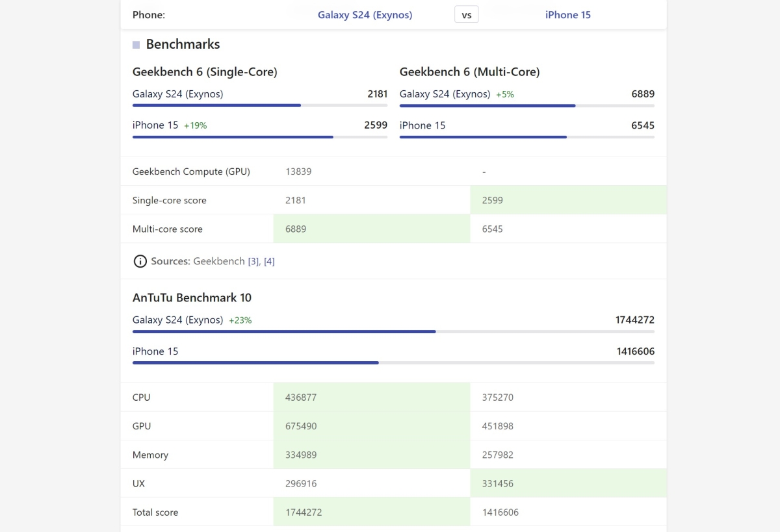Select the Multi-core score row label
Image resolution: width=780 pixels, height=532 pixels.
(168, 229)
